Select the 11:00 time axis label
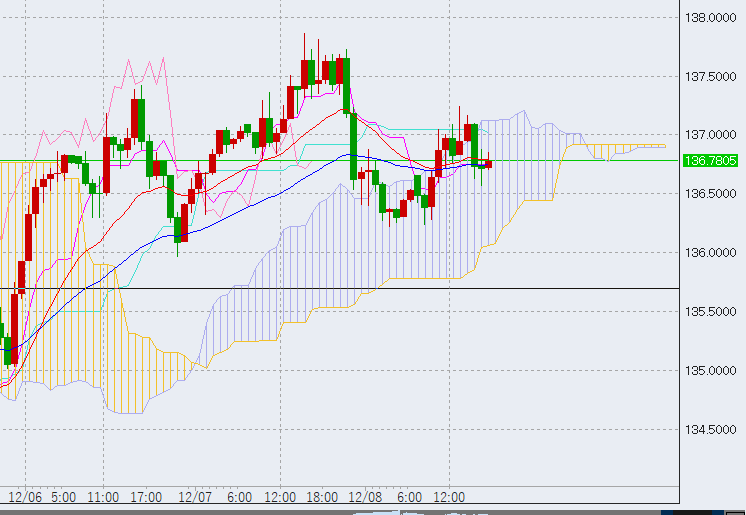The height and width of the screenshot is (515, 746). point(104,497)
